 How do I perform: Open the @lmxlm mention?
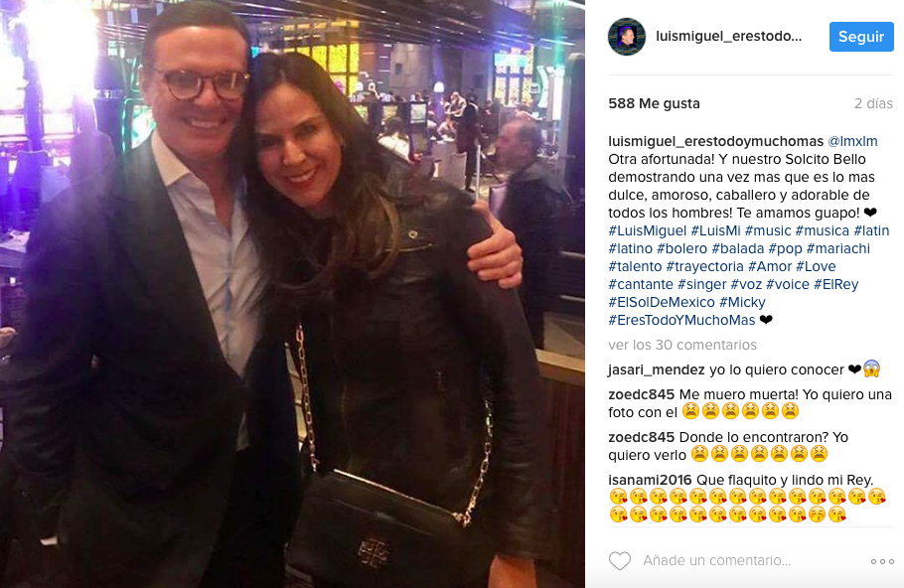[852, 141]
